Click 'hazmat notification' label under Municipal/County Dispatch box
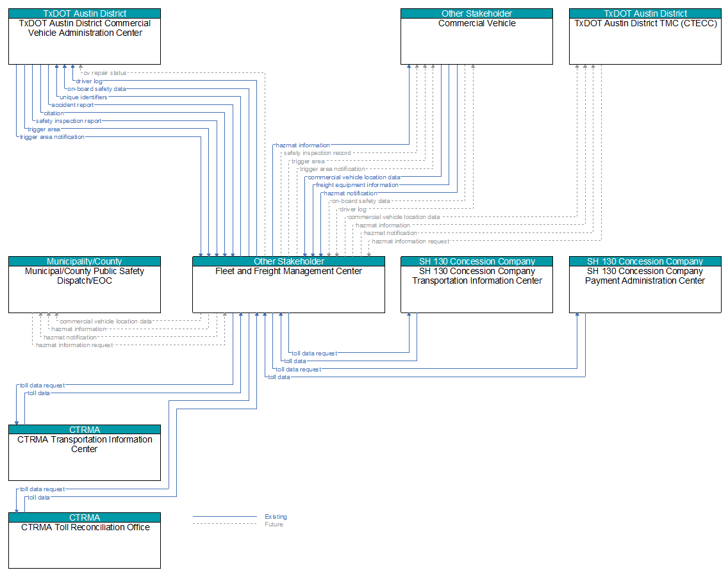This screenshot has width=728, height=577. tap(70, 337)
